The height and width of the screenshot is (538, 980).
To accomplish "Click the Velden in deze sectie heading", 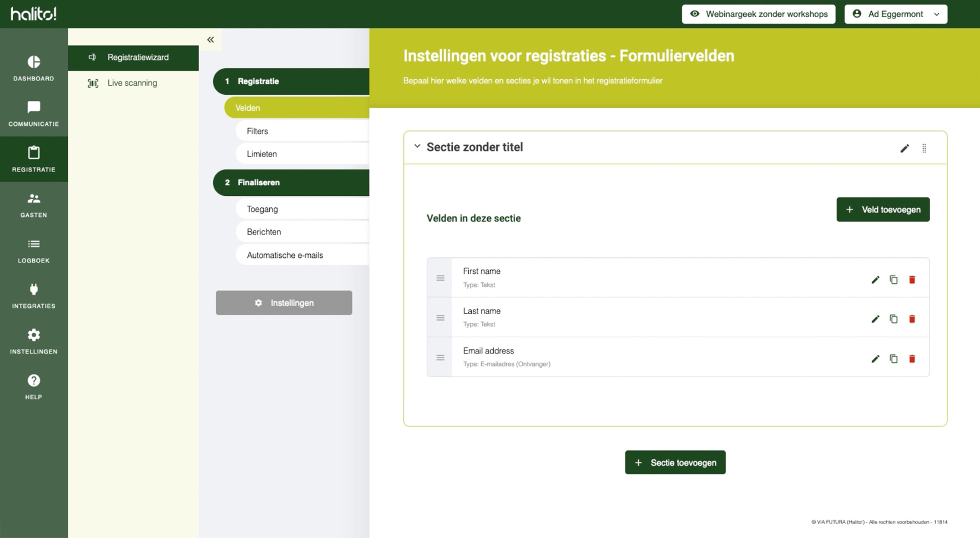I will [473, 219].
